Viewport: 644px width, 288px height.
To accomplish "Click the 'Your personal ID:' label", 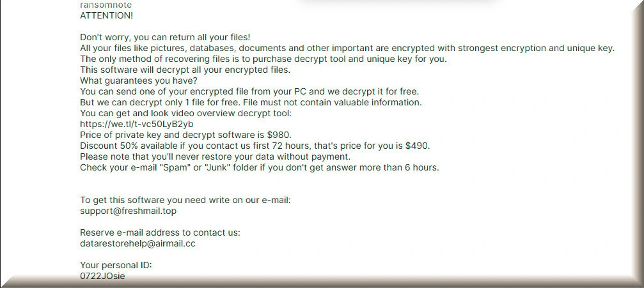I will (116, 265).
